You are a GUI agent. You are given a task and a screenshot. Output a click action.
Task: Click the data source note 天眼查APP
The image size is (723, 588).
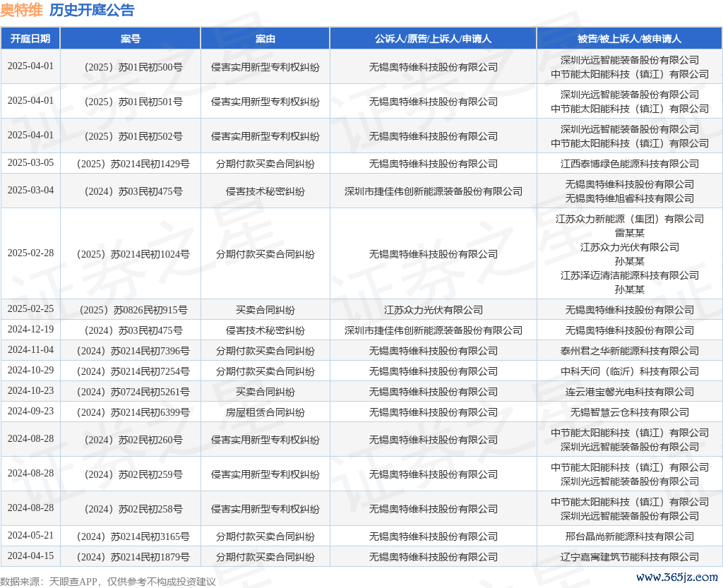(x=73, y=582)
